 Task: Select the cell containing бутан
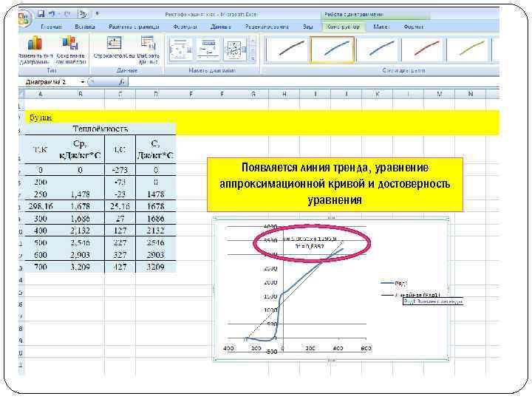coord(41,117)
